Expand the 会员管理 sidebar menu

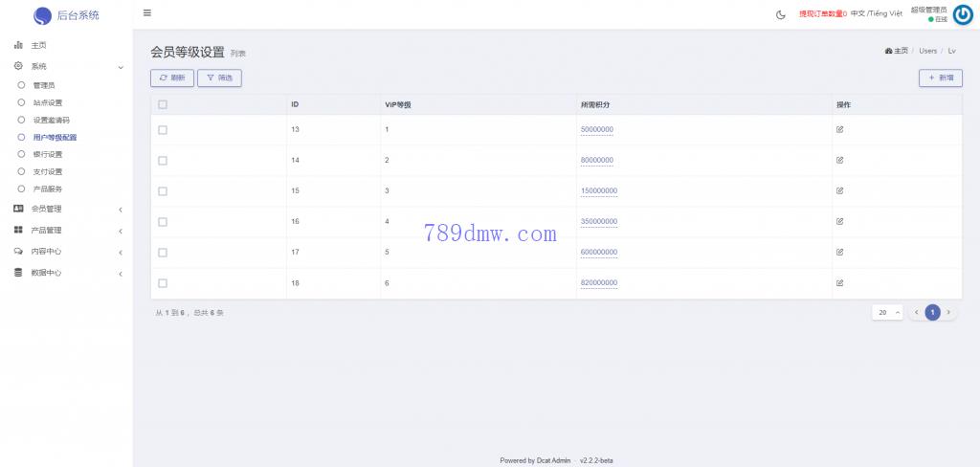[65, 209]
